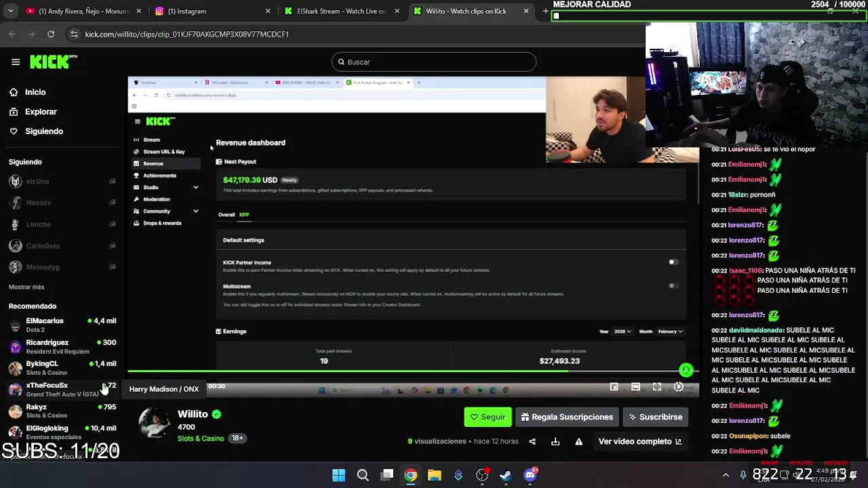868x488 pixels.
Task: Reload the Kick page
Action: [x=51, y=34]
